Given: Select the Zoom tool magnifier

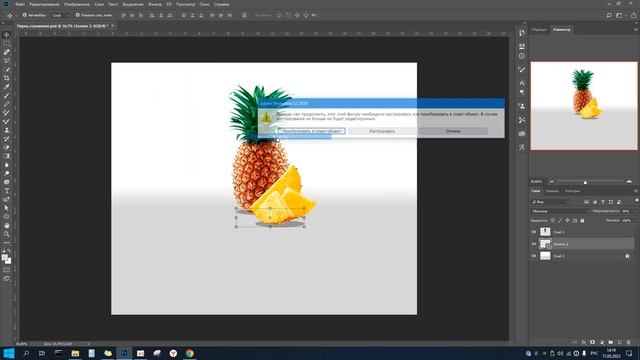Looking at the screenshot, I should click(x=7, y=234).
